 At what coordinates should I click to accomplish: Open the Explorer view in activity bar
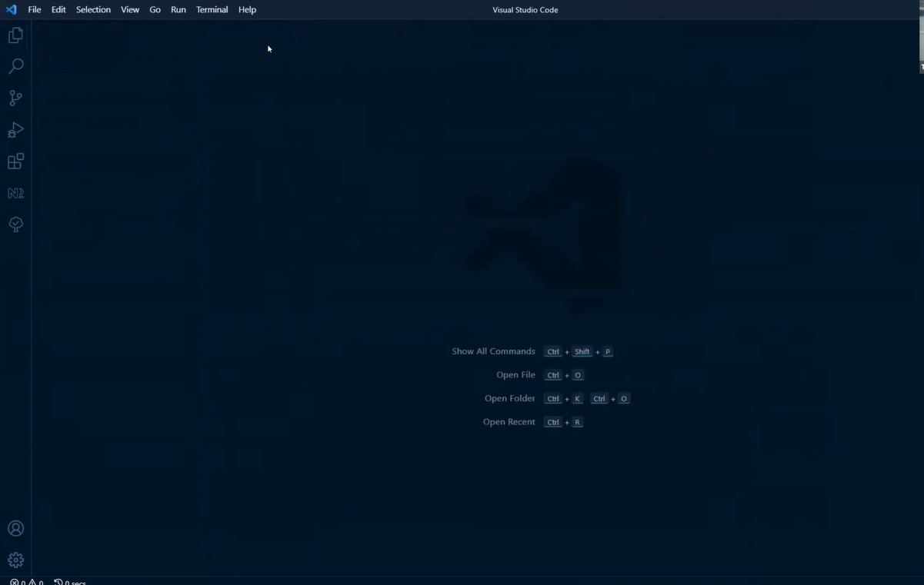point(15,35)
